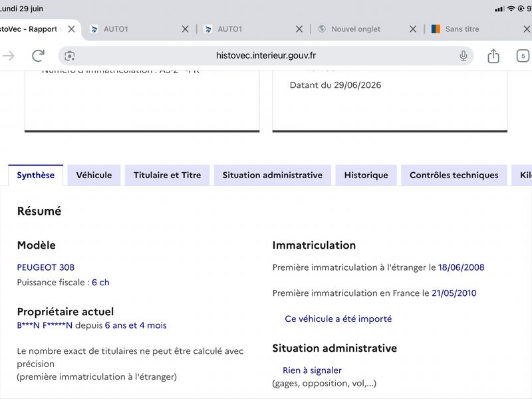Switch to the second AUTO1 browser tab
Viewport: 532px width, 399px height.
[253, 29]
